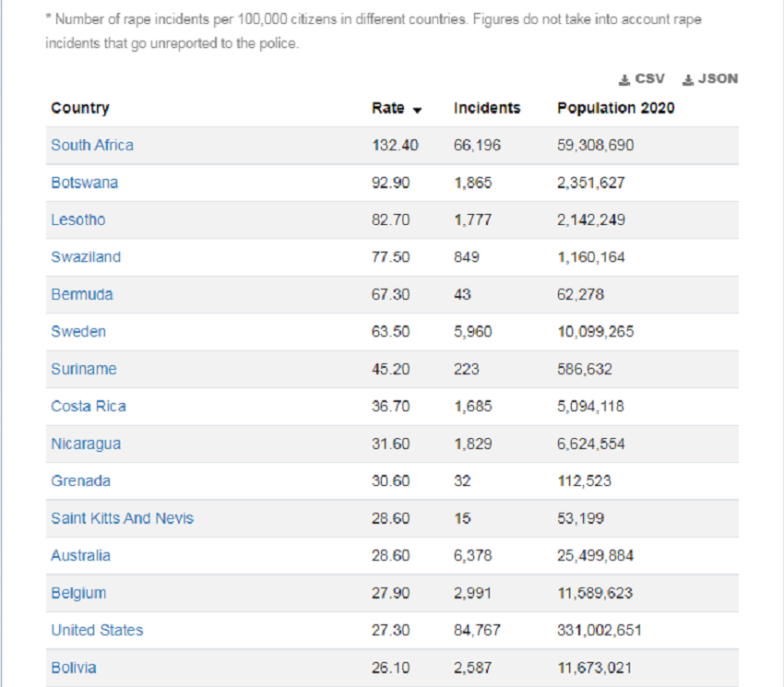
Task: Click the Rate column sort arrow
Action: (417, 110)
